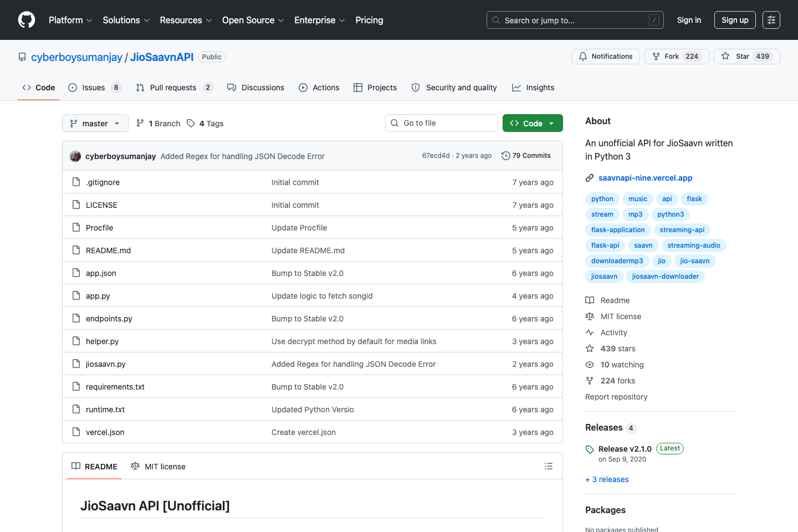Open the Discussions tab
Image resolution: width=798 pixels, height=532 pixels.
coord(255,88)
